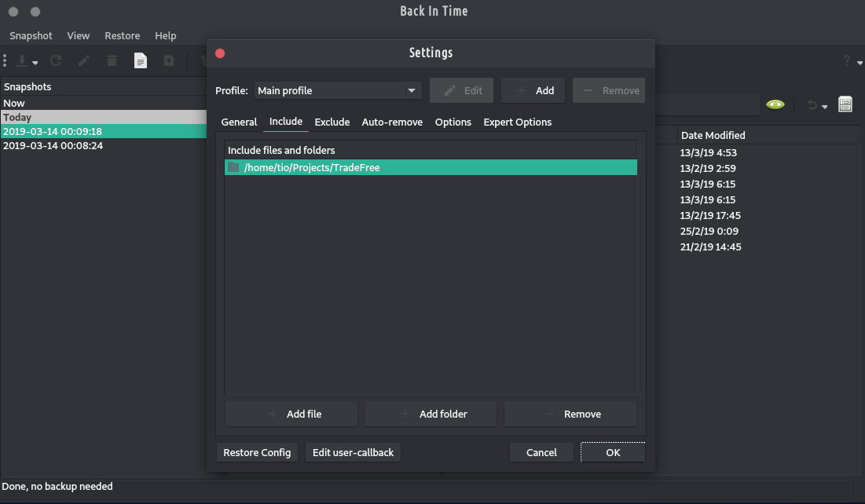Expand the arrow beside take snapshot icon
Screen dimensions: 865x504
point(35,62)
